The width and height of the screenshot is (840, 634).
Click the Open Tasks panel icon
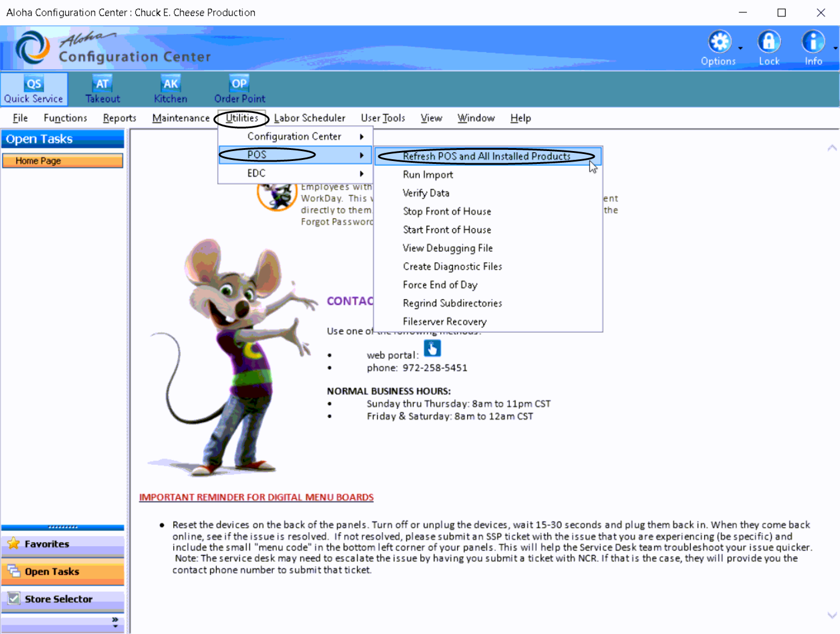pyautogui.click(x=13, y=571)
